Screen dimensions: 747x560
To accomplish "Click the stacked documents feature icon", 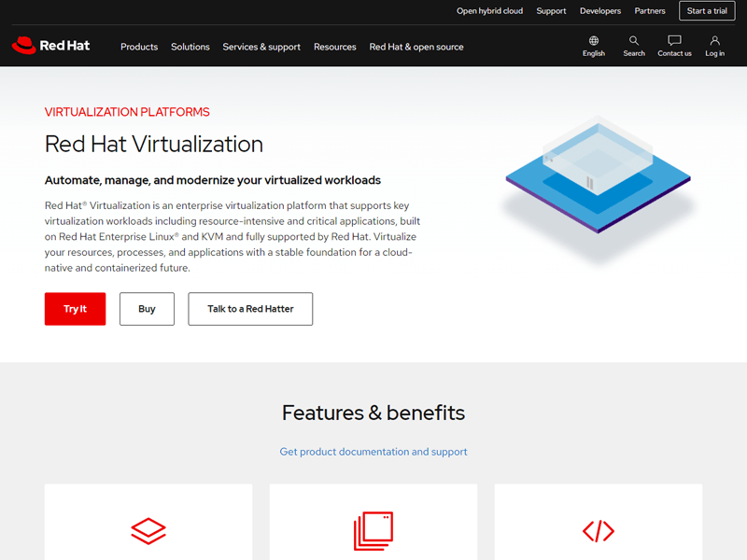I will [373, 529].
